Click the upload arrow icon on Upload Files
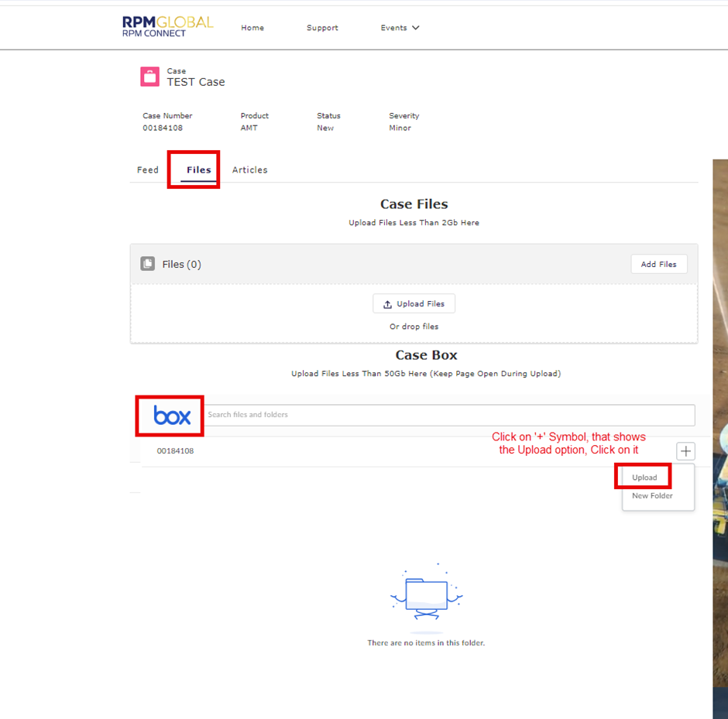728x719 pixels. tap(387, 303)
